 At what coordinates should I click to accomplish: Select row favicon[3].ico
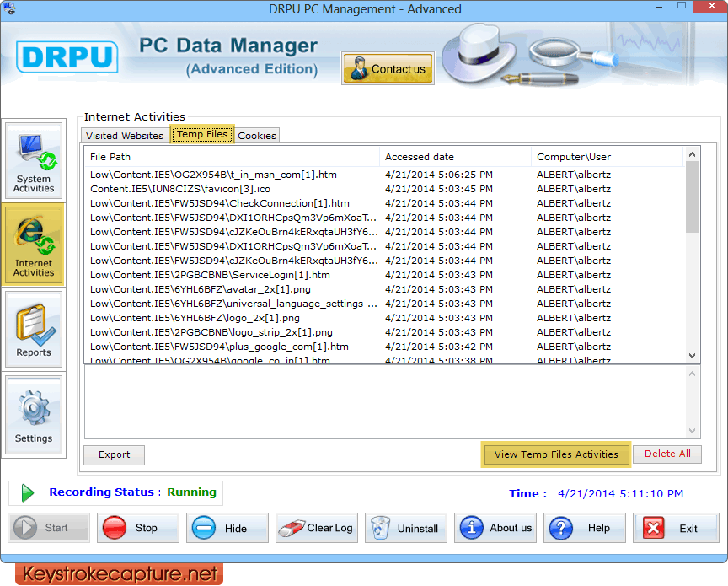[x=383, y=189]
